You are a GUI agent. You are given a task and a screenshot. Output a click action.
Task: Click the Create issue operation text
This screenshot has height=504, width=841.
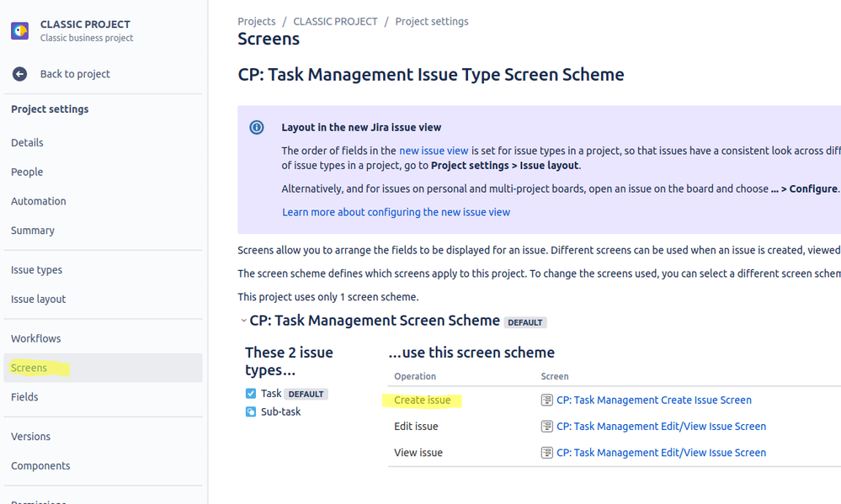point(422,400)
